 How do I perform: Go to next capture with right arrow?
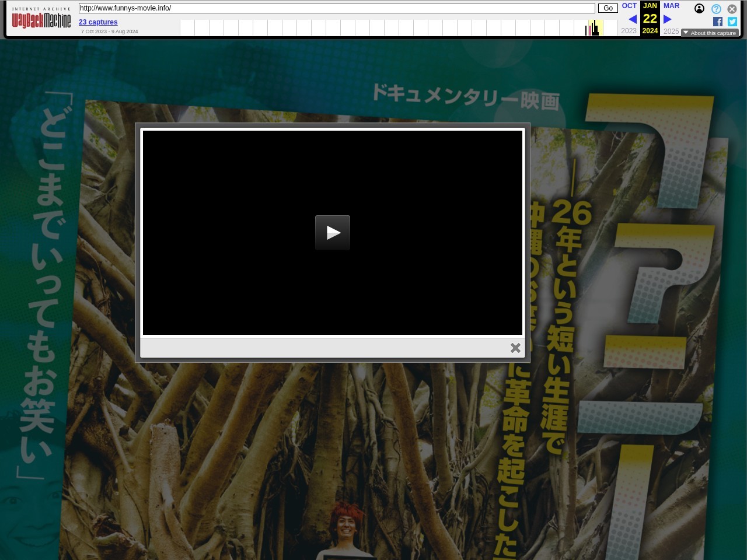tap(668, 19)
